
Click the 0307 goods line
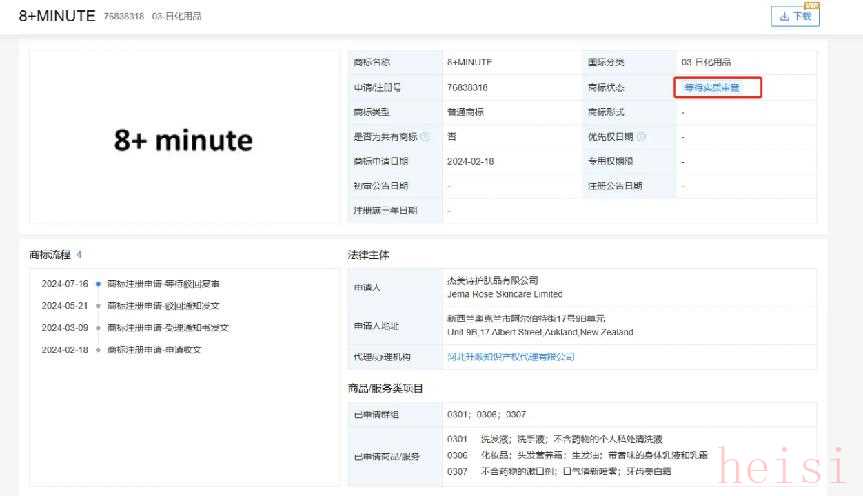559,472
